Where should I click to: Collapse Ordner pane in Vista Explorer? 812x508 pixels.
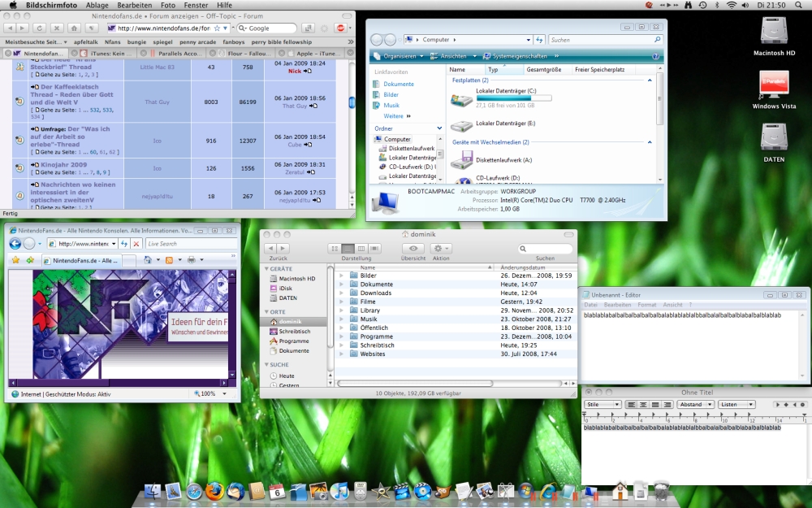pyautogui.click(x=439, y=128)
